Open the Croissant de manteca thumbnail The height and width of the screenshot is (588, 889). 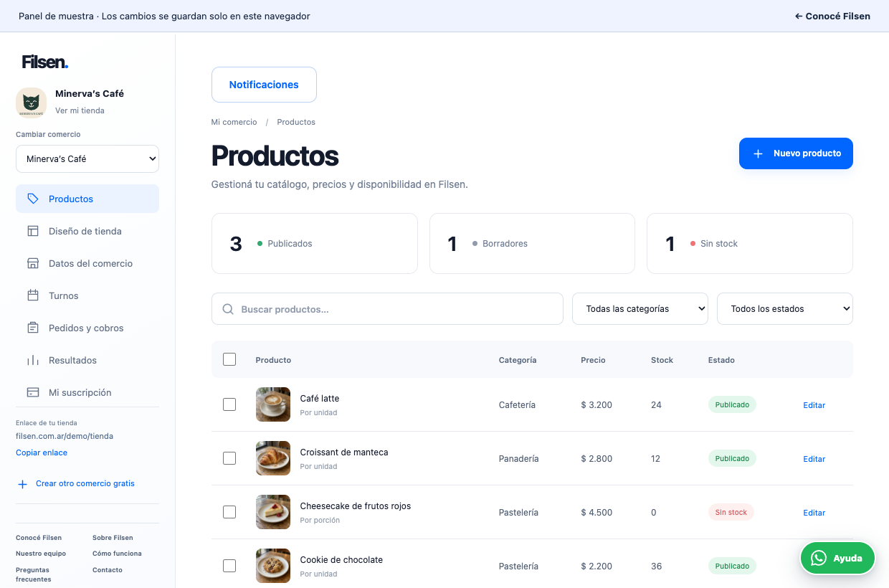point(273,458)
